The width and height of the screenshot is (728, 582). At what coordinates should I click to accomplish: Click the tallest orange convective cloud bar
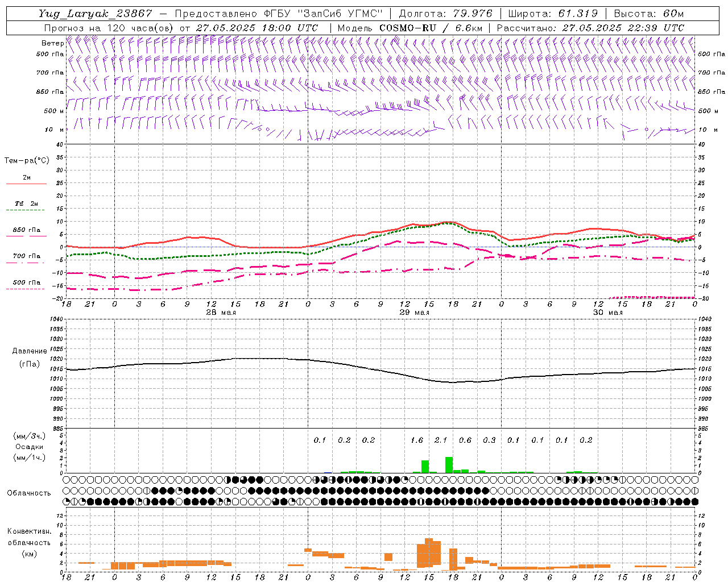click(x=429, y=552)
